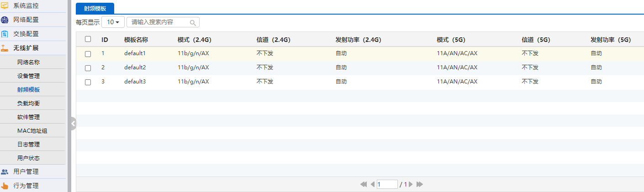Check the default3 row checkbox
This screenshot has width=644, height=192.
pyautogui.click(x=88, y=82)
